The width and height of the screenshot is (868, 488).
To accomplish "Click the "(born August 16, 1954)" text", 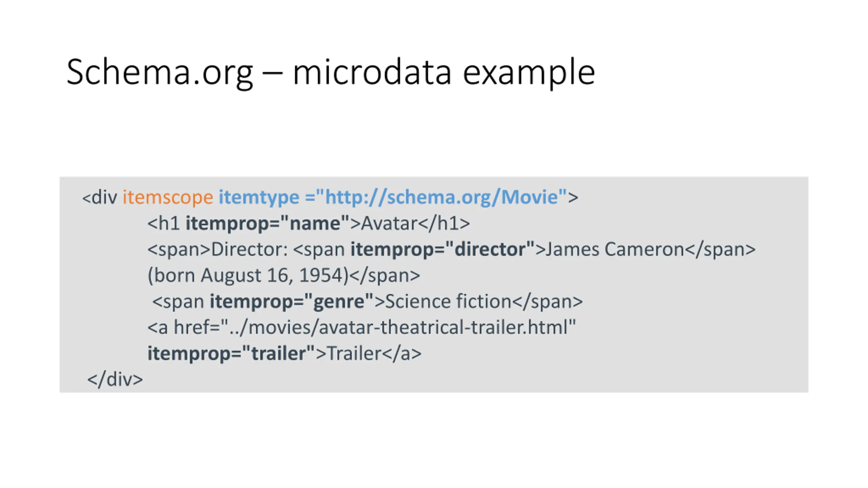I will click(248, 275).
